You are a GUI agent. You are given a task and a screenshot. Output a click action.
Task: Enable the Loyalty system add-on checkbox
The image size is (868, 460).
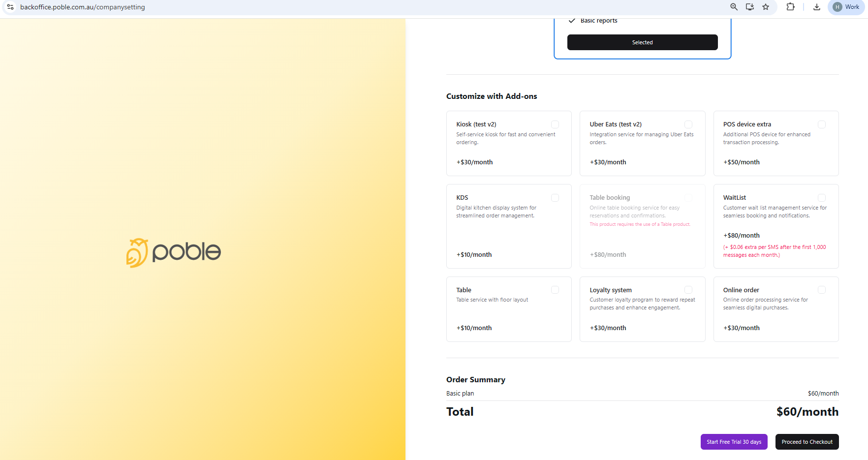click(688, 290)
